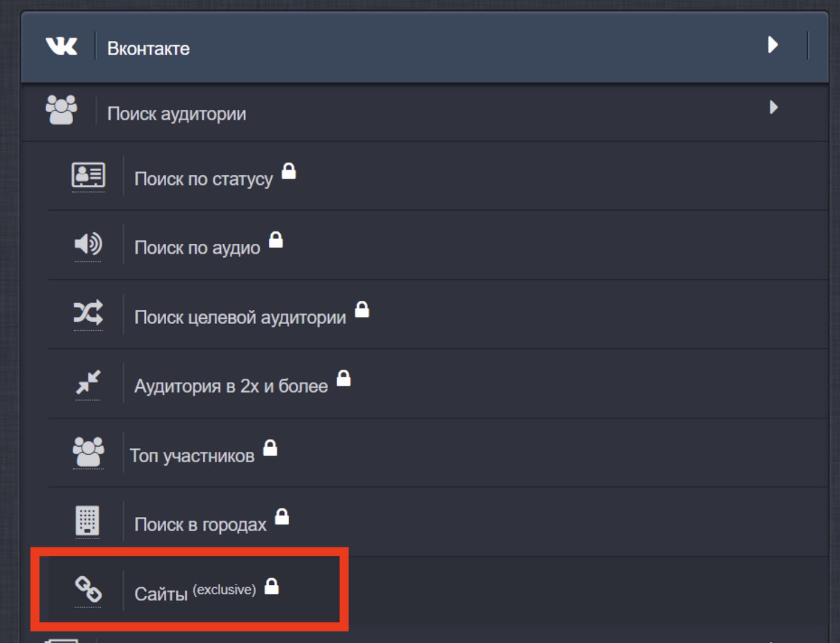Choose Поиск целевой аудитории

240,317
